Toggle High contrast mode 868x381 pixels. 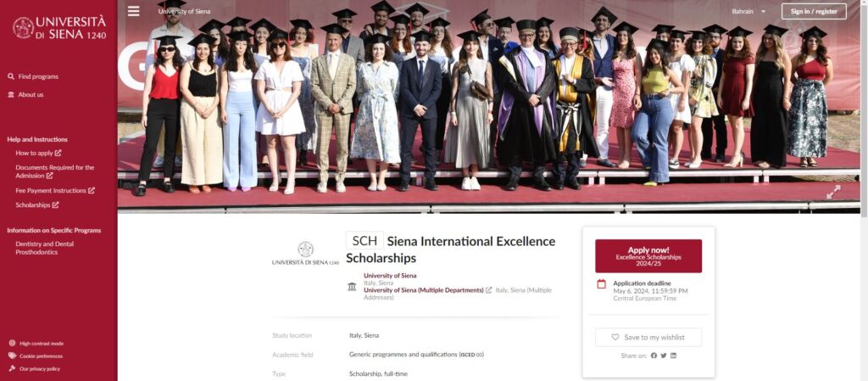[x=36, y=344]
